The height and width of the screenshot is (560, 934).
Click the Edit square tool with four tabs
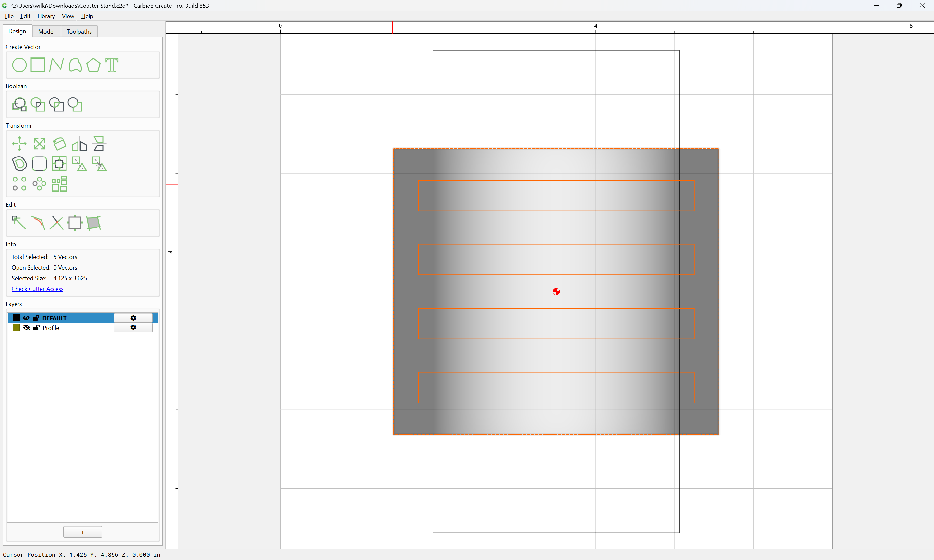[x=75, y=223]
